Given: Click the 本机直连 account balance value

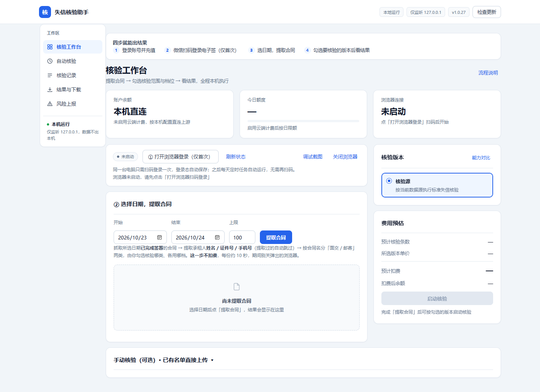Looking at the screenshot, I should 130,112.
